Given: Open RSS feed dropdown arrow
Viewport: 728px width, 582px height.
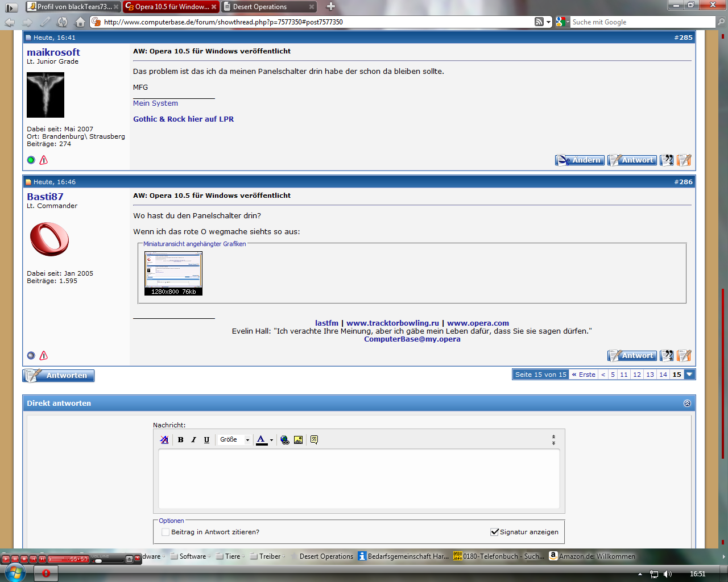Looking at the screenshot, I should tap(549, 22).
